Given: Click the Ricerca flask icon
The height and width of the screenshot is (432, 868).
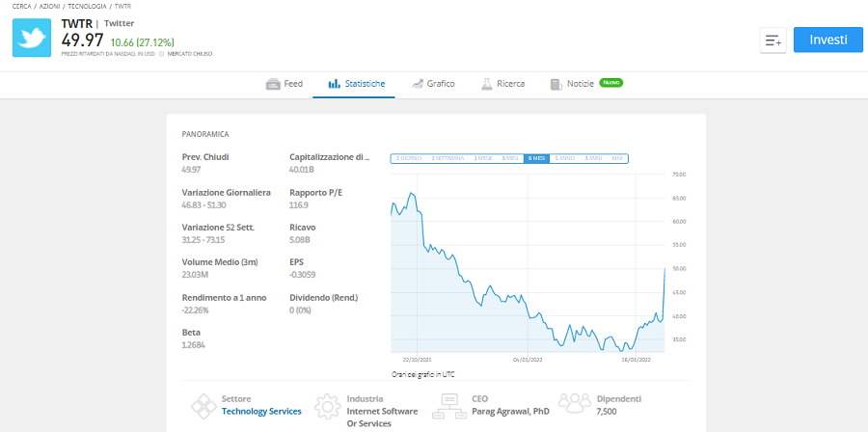Looking at the screenshot, I should coord(487,84).
